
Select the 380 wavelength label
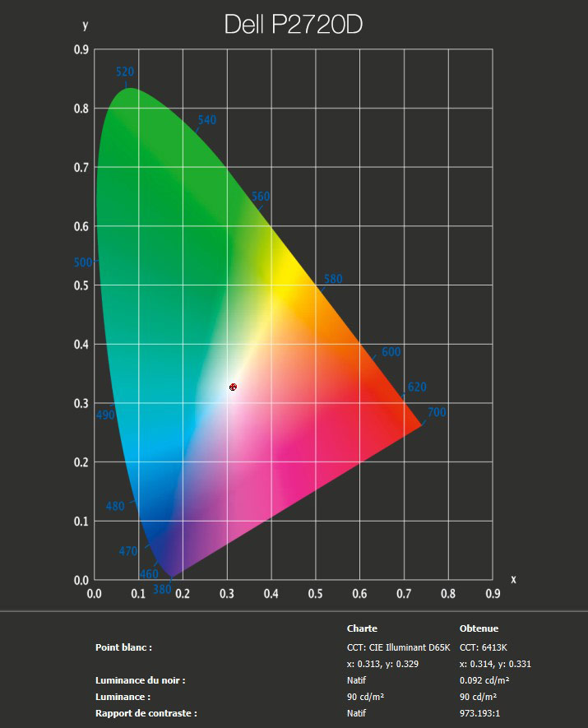[162, 589]
